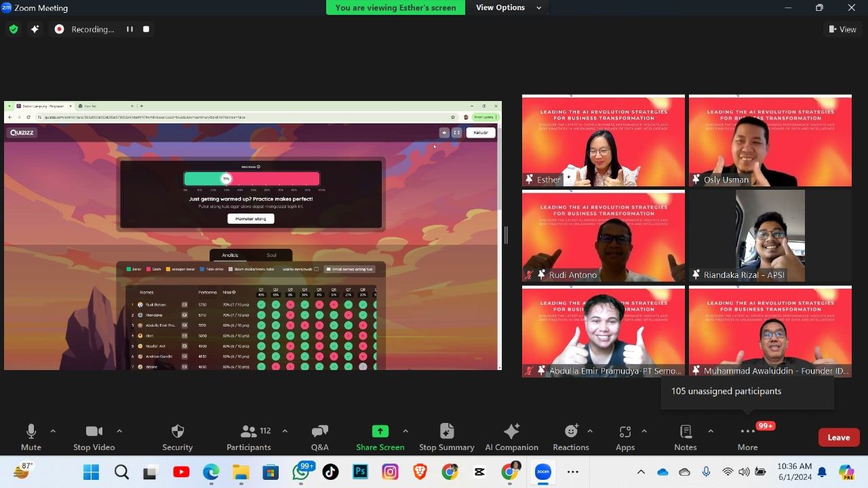
Task: Open the Apps panel
Action: coord(625,432)
